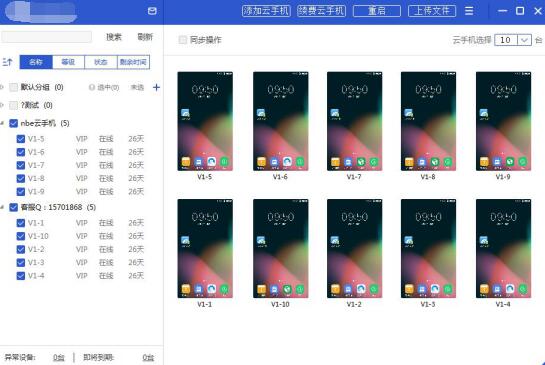545x365 pixels.
Task: Click the 未选 filter text
Action: click(x=137, y=87)
